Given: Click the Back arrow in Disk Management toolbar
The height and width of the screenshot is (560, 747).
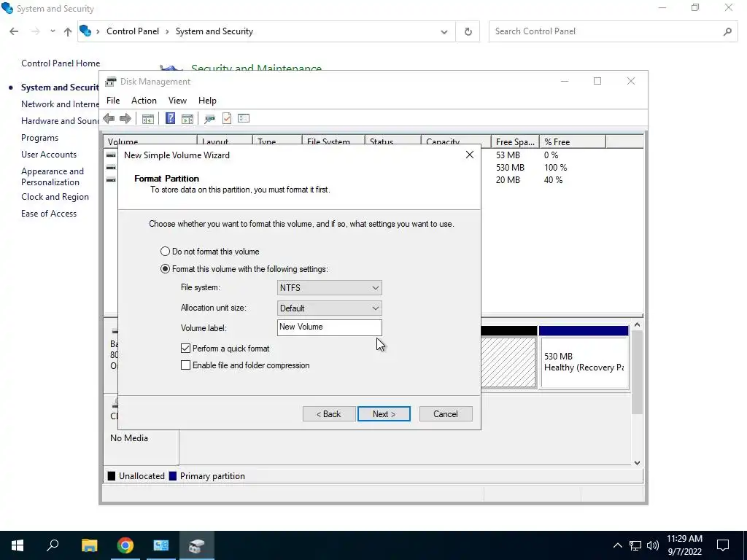Looking at the screenshot, I should pyautogui.click(x=109, y=119).
